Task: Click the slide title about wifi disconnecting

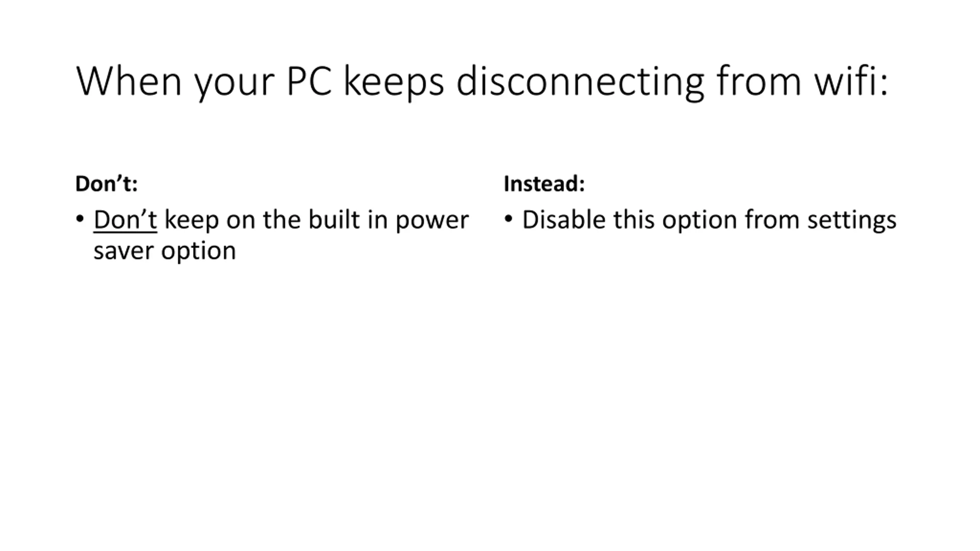Action: pos(482,82)
